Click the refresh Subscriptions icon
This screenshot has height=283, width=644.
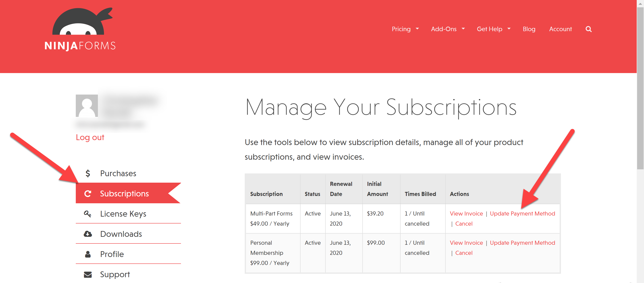pos(88,193)
